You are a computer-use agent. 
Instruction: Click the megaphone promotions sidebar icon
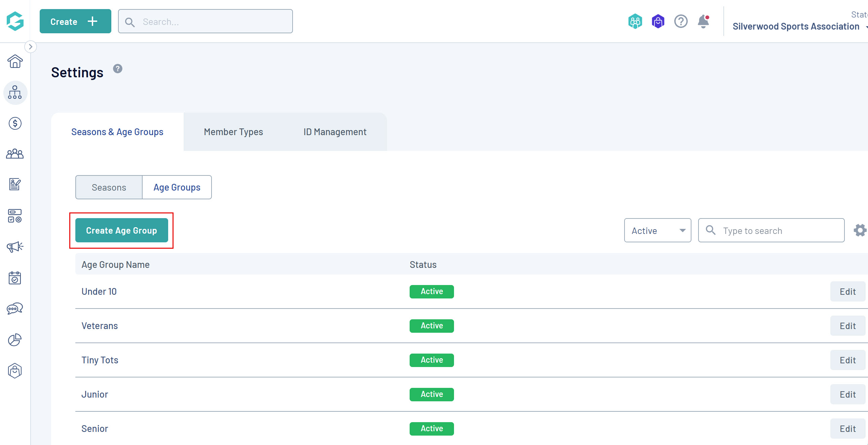pos(15,247)
